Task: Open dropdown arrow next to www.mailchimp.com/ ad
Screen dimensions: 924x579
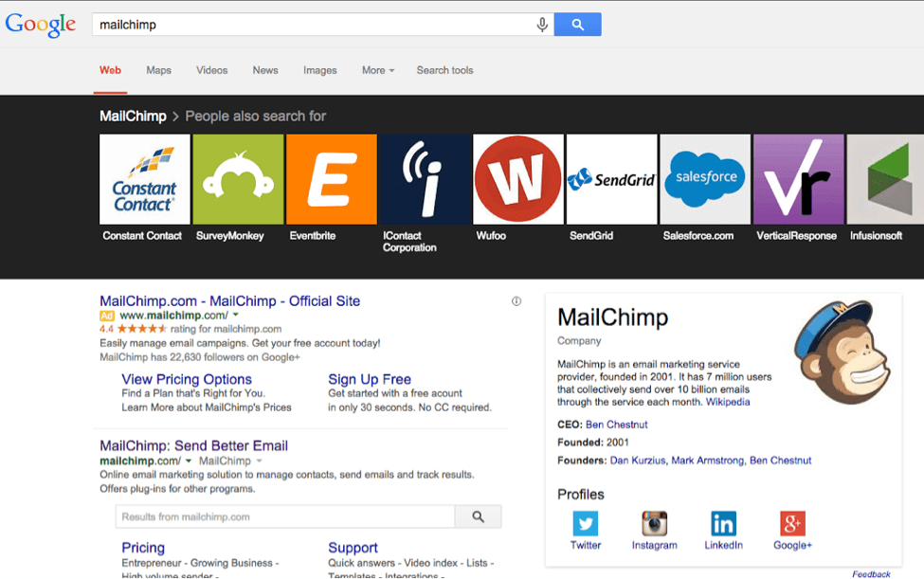Action: (x=236, y=316)
